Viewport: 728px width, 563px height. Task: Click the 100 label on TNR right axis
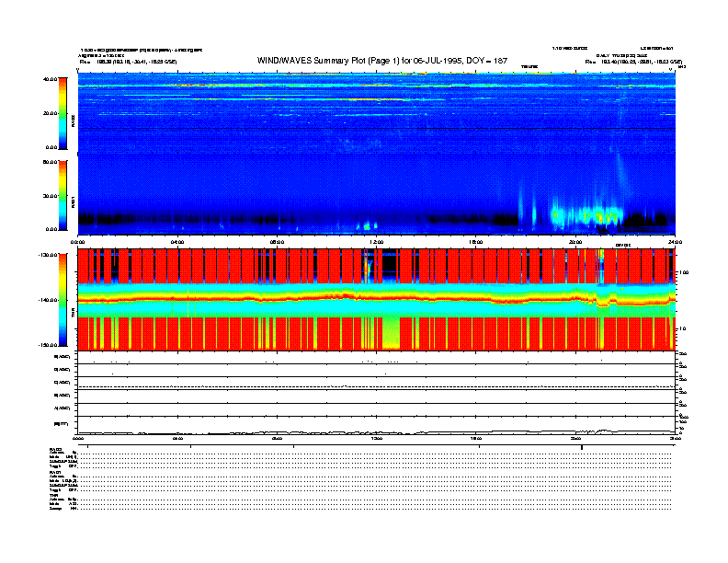684,272
